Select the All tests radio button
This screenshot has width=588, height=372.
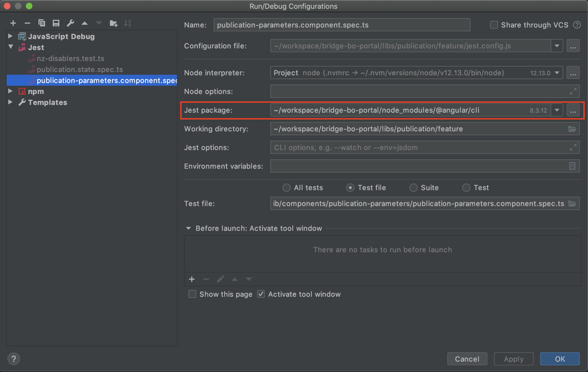[287, 188]
